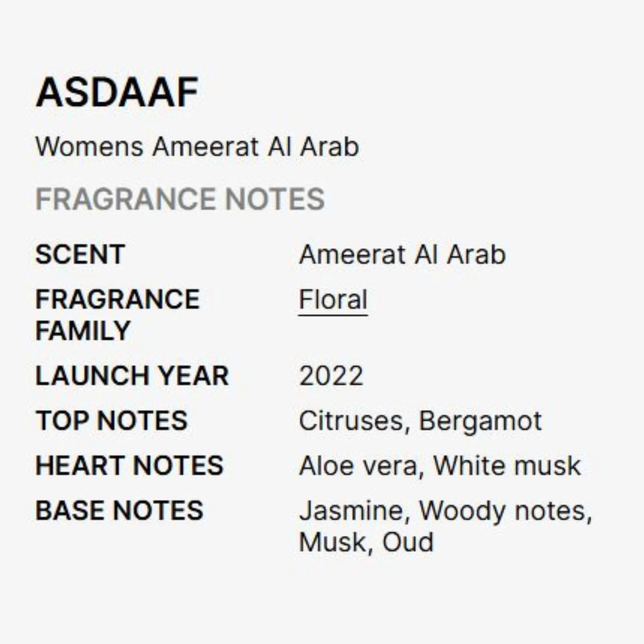Select the Ameerat Al Arab scent value
This screenshot has height=644, width=644.
[402, 254]
